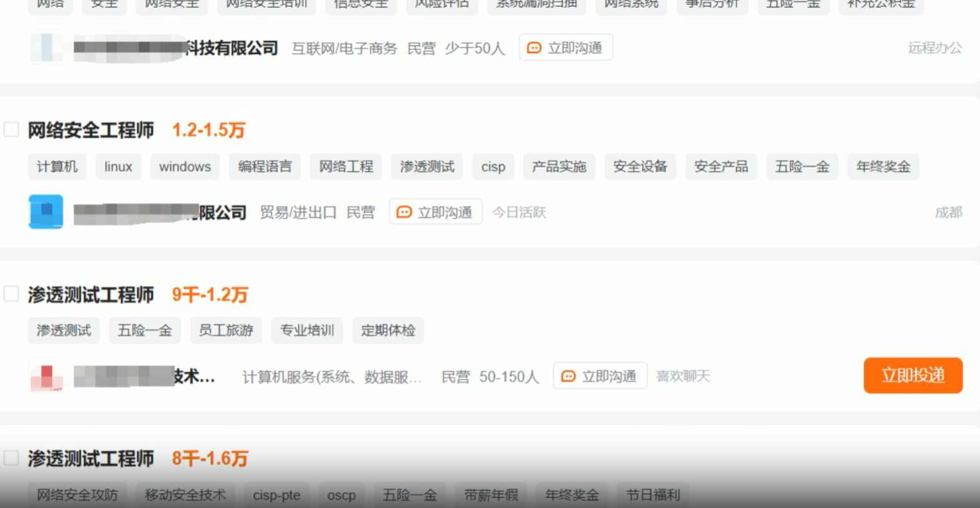Image resolution: width=980 pixels, height=508 pixels.
Task: Click 五险一金 tag in 网络安全工程师 row
Action: tap(802, 166)
